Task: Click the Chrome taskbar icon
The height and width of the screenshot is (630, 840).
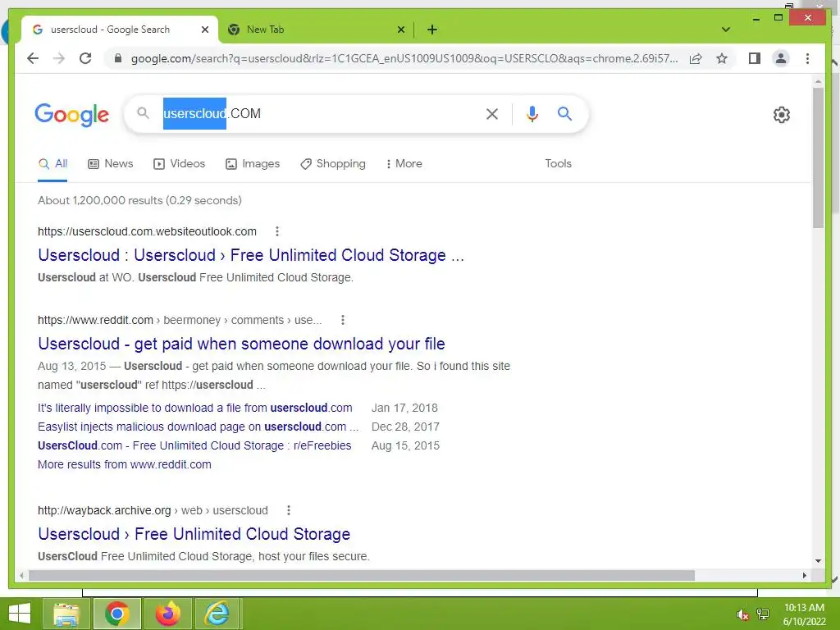Action: [x=117, y=614]
